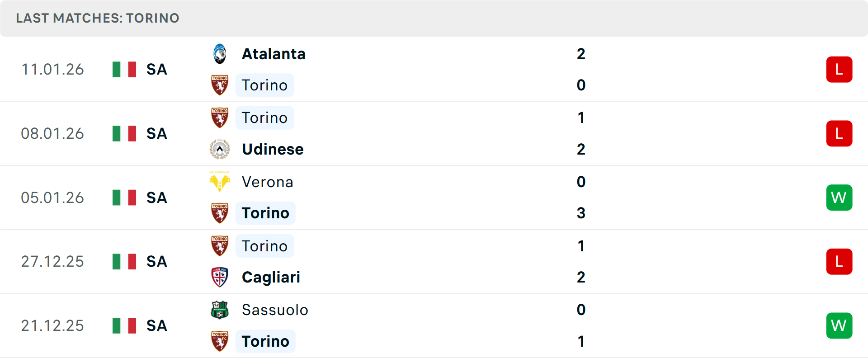Click the green W badge for Sassuolo match
868x358 pixels.
(839, 325)
